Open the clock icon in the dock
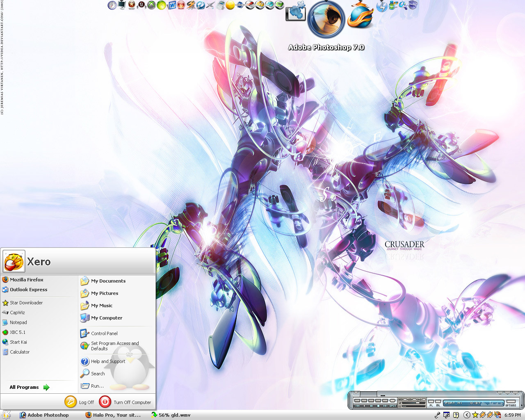Screen dimensions: 525x420 112,5
